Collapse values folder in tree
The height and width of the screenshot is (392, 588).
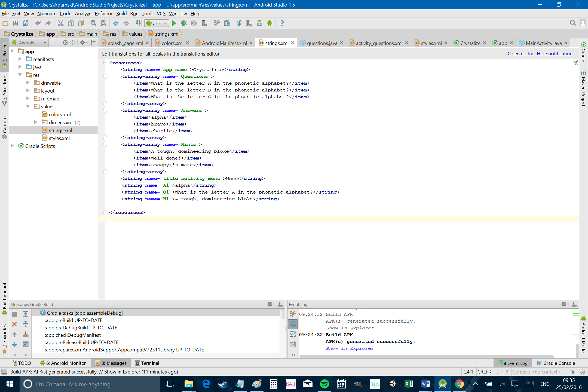pyautogui.click(x=28, y=106)
